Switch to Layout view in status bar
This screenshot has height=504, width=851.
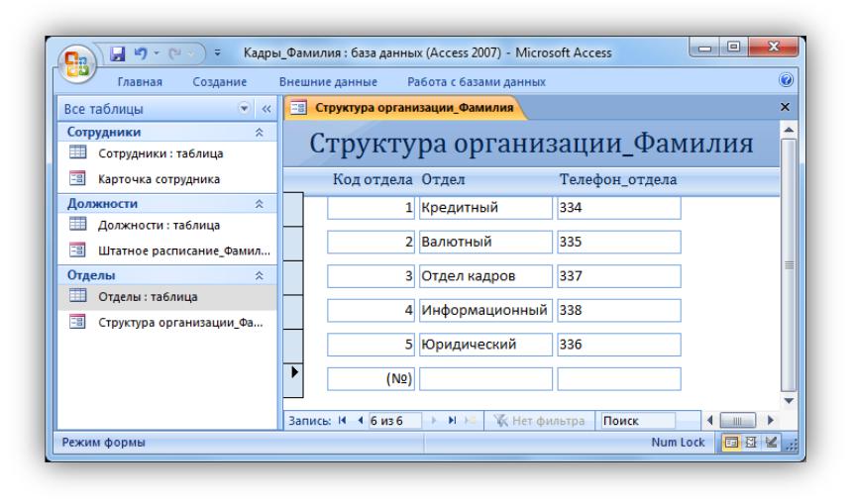coord(751,443)
